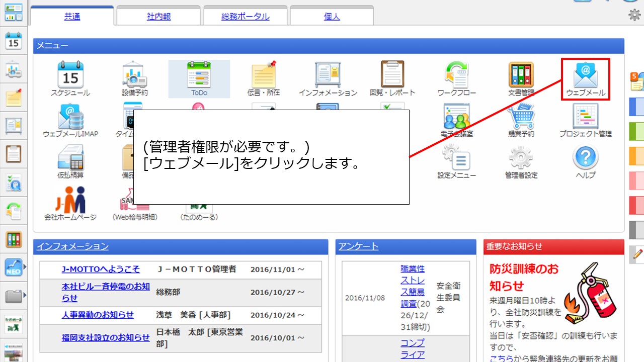Image resolution: width=644 pixels, height=362 pixels.
Task: Open the 伝言・所在 icon
Action: point(263,78)
